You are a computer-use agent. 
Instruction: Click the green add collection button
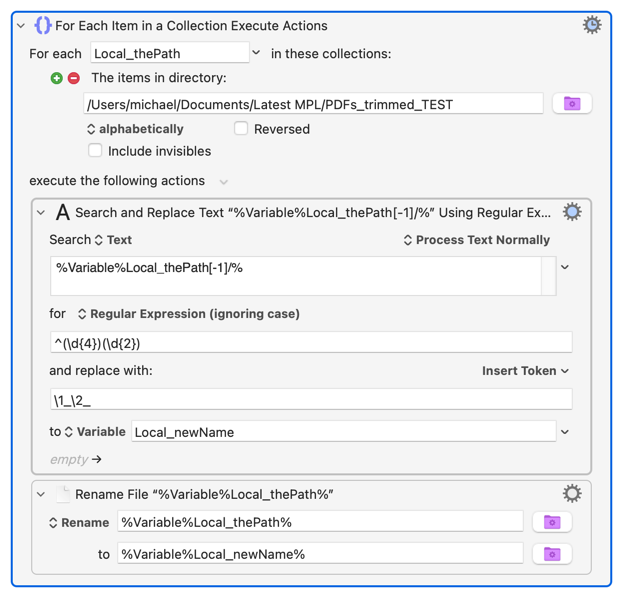(57, 78)
